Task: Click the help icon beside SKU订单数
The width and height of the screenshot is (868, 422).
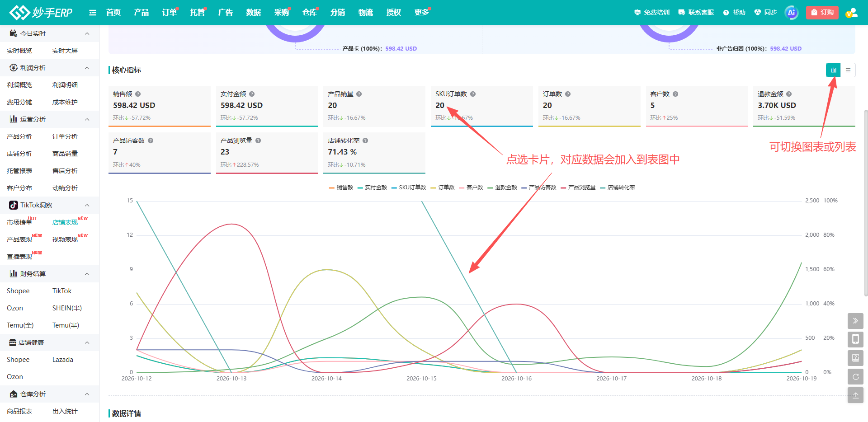Action: pos(473,94)
